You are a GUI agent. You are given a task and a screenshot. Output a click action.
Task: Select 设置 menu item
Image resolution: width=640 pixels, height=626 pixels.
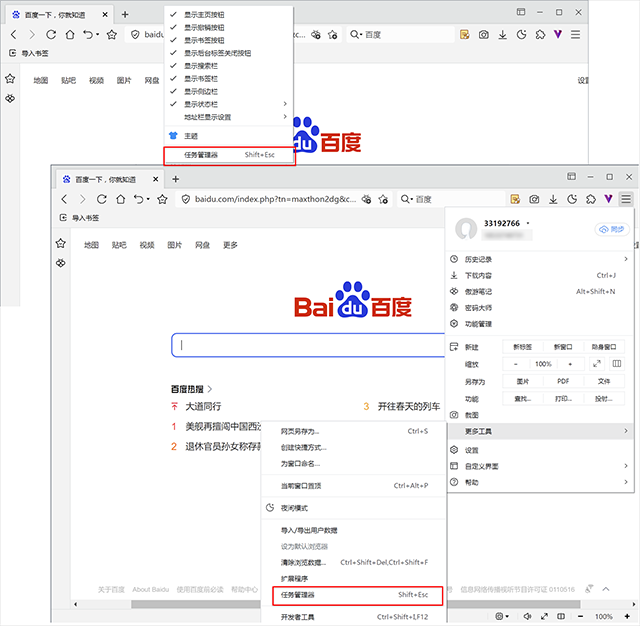click(x=540, y=450)
